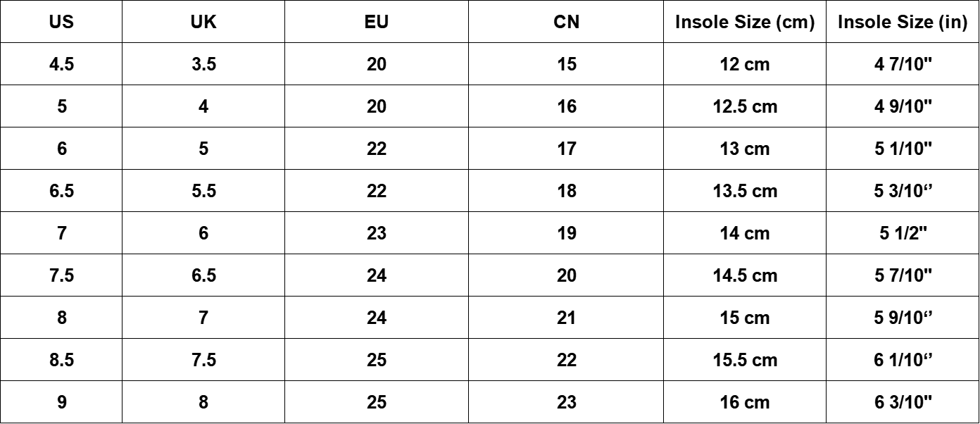Click the Insole Size (cm) header
980x424 pixels.
pos(745,22)
